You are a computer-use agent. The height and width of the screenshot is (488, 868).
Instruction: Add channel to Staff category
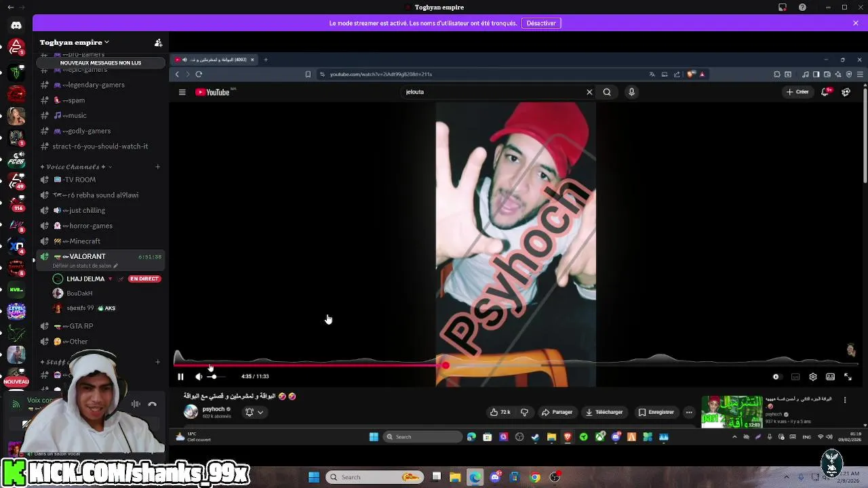point(157,362)
